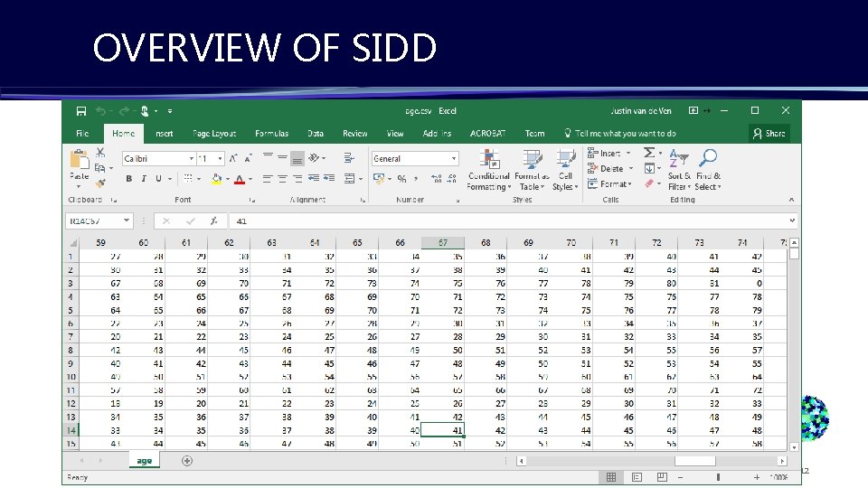This screenshot has width=868, height=488.
Task: Click Delete in Cells group
Action: point(610,168)
